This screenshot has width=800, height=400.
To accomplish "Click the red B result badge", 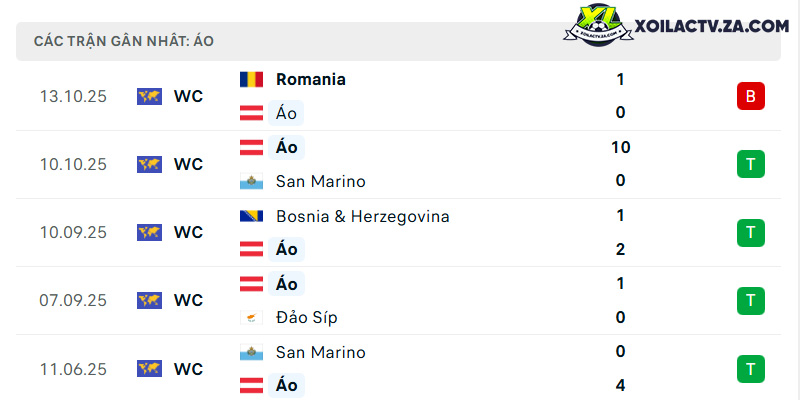I will point(751,96).
